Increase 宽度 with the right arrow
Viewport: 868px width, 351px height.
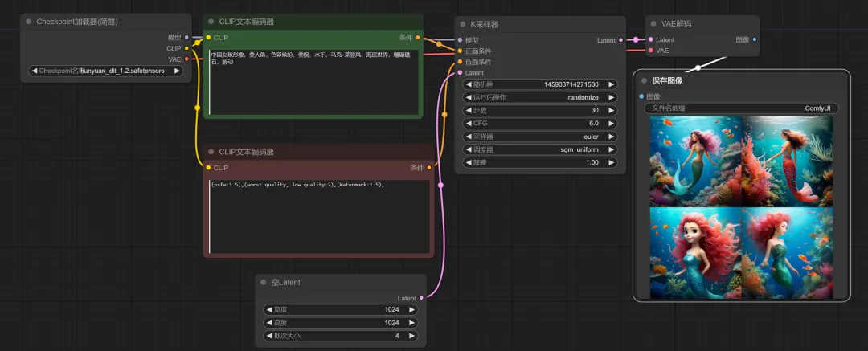(411, 309)
